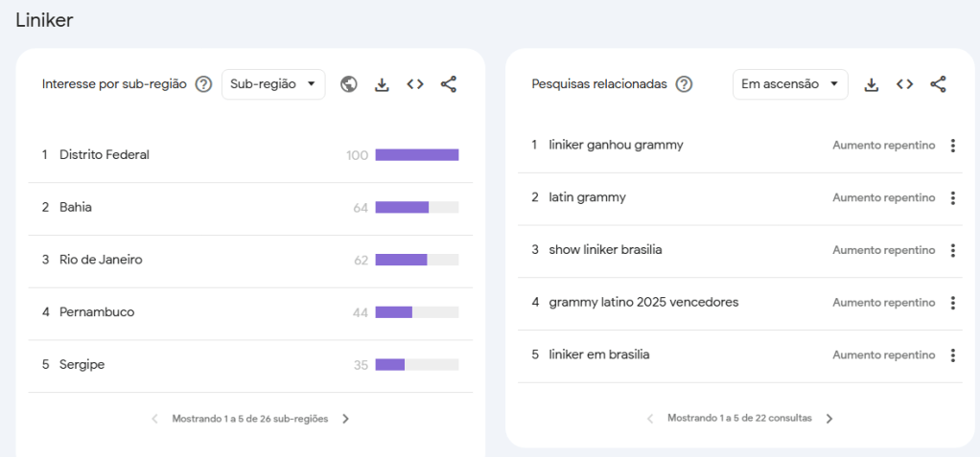Viewport: 980px width, 457px height.
Task: Go to next page of consultas
Action: pos(829,419)
